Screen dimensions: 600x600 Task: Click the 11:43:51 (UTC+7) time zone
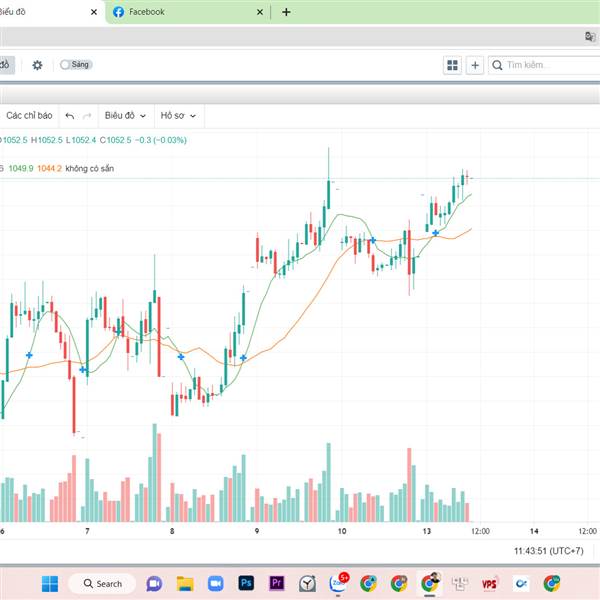tap(549, 551)
